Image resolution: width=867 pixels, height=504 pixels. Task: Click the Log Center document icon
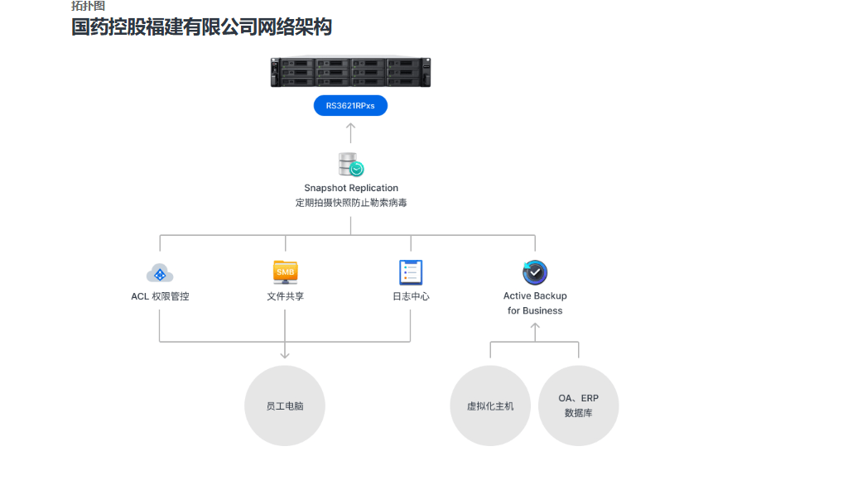pyautogui.click(x=411, y=272)
